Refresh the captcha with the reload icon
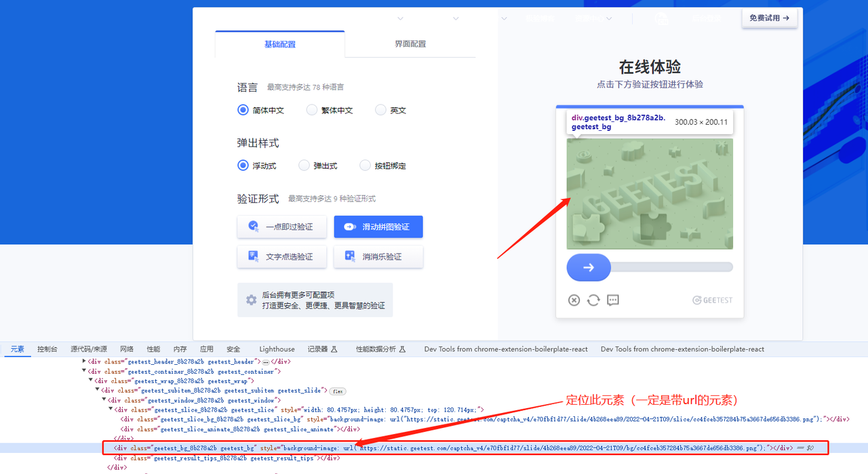The image size is (868, 474). pyautogui.click(x=593, y=300)
